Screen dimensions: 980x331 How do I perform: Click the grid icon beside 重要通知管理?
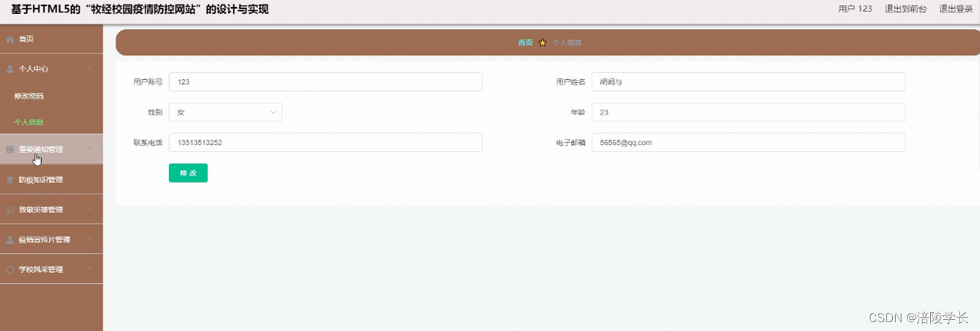10,149
